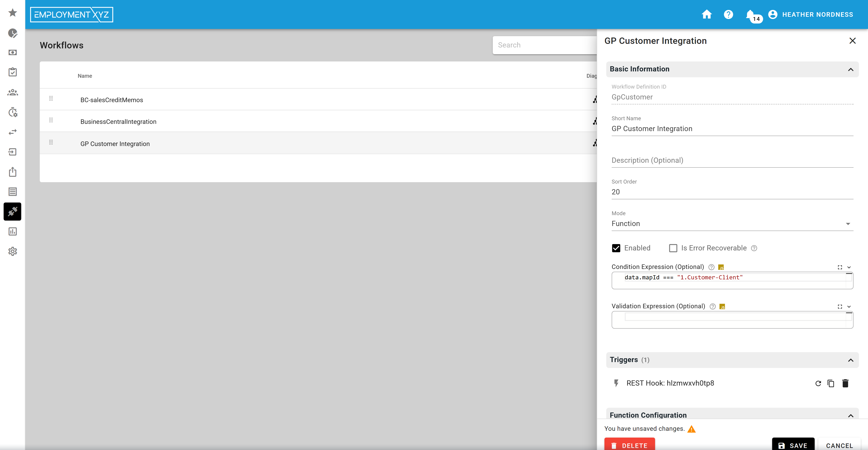Close the GP Customer Integration panel
Image resolution: width=868 pixels, height=450 pixels.
tap(852, 41)
